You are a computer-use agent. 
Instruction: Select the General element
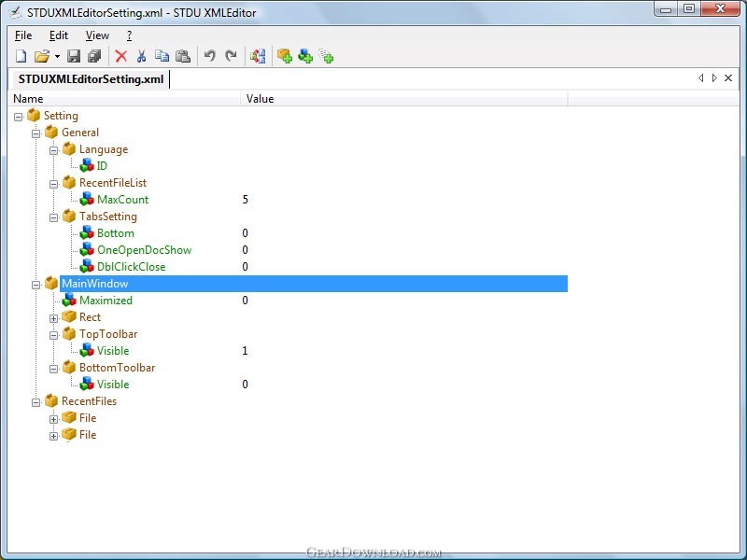coord(80,133)
